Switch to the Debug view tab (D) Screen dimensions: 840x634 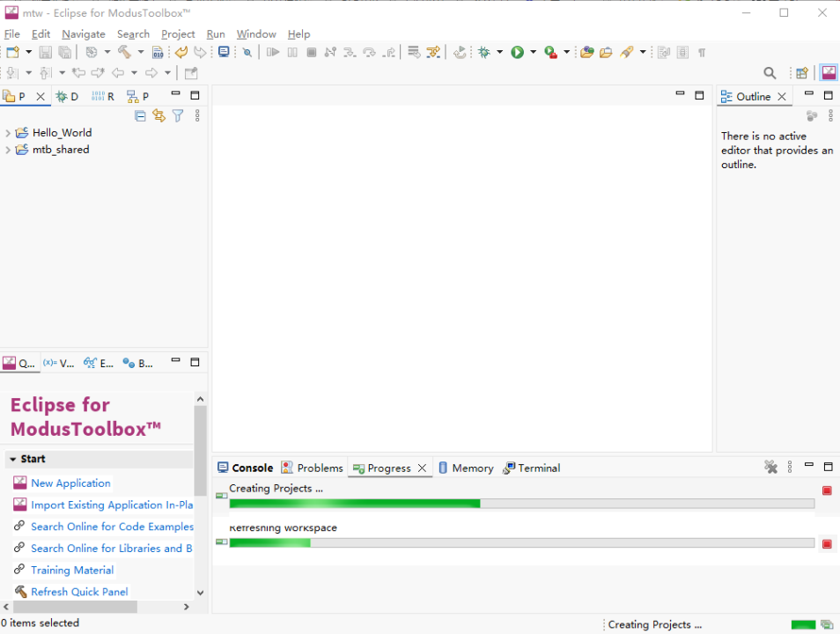(x=67, y=97)
